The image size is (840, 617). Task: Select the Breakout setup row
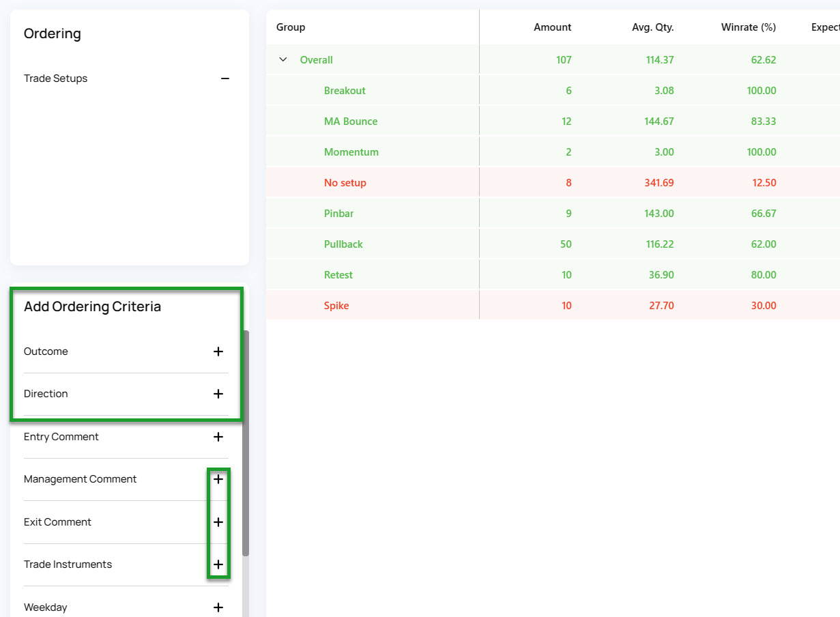click(x=553, y=91)
